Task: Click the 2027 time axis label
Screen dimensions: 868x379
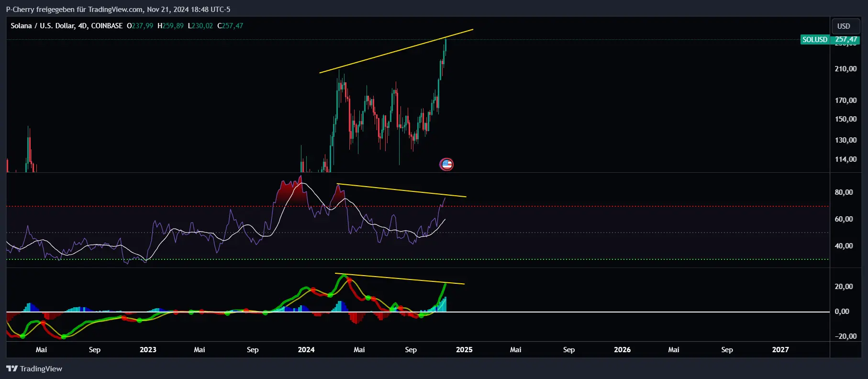Action: click(x=780, y=350)
